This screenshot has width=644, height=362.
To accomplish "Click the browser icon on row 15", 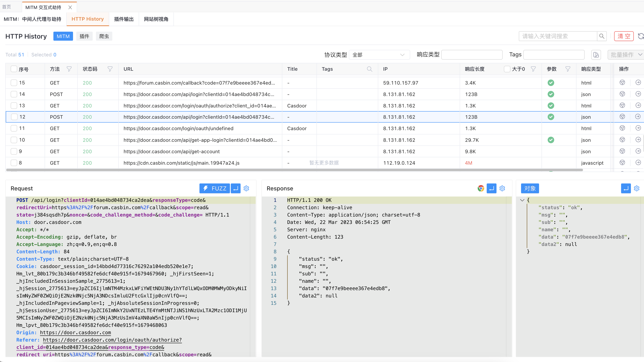I will pyautogui.click(x=622, y=82).
